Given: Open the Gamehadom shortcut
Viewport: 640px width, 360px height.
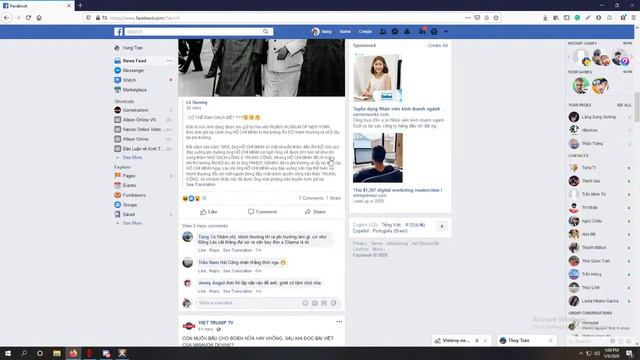Looking at the screenshot, I should click(131, 110).
